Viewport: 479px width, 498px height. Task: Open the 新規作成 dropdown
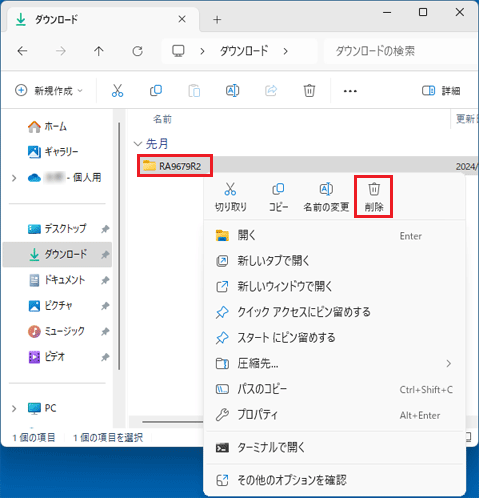(49, 91)
